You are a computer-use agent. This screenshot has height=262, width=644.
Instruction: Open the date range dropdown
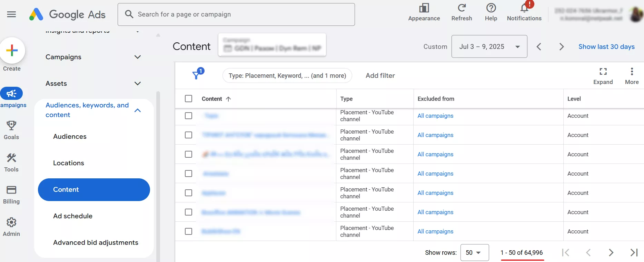tap(489, 46)
